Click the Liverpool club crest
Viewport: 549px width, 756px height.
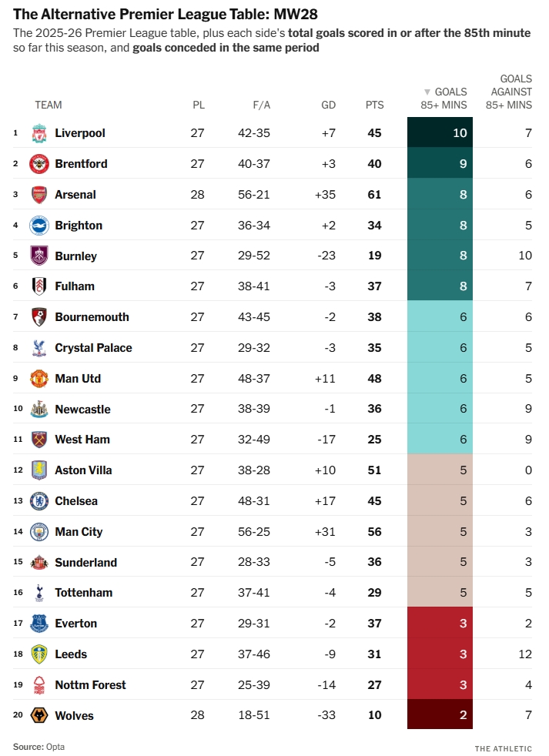tap(39, 133)
